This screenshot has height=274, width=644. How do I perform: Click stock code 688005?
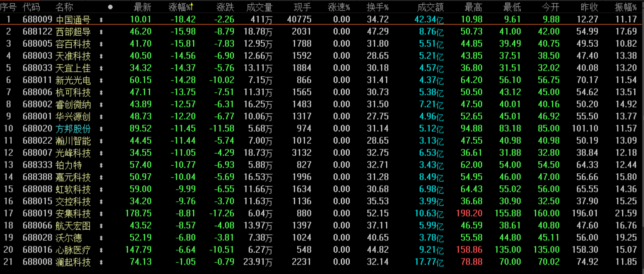point(37,44)
